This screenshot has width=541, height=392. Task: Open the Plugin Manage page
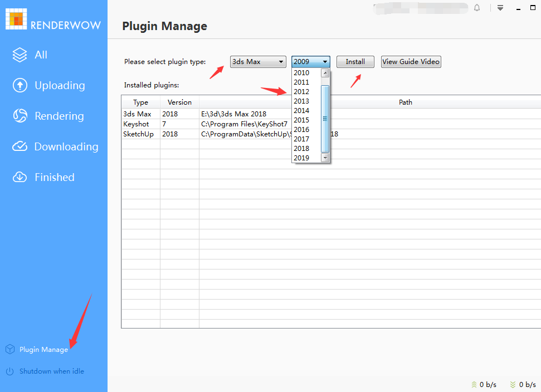click(x=43, y=349)
